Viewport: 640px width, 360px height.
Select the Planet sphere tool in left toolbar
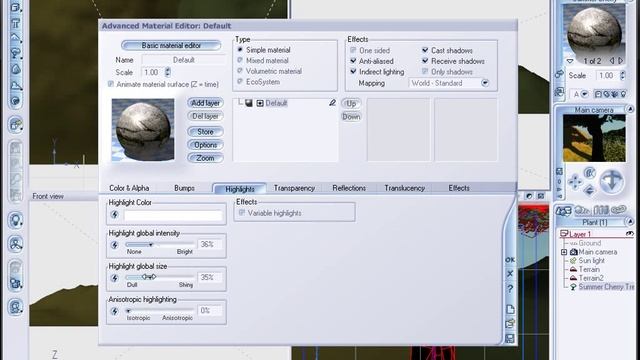point(16,101)
